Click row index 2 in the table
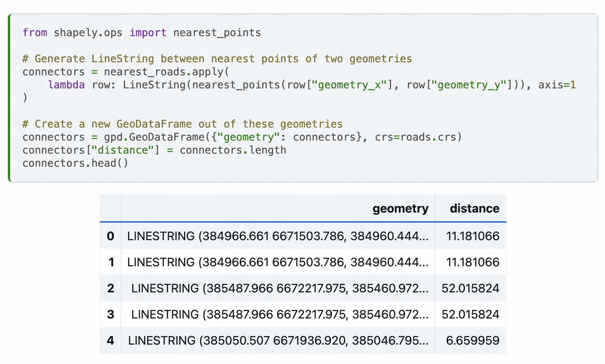This screenshot has width=605, height=364. point(111,288)
